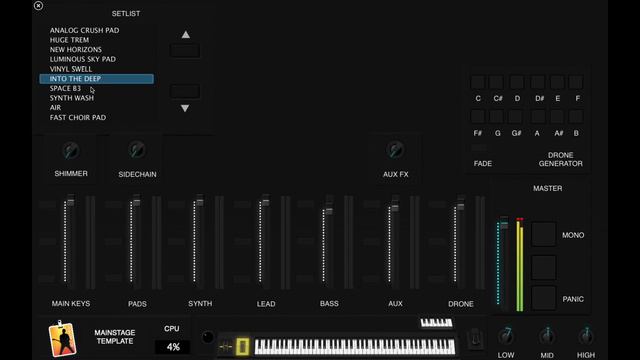Click the AUX FX knob
This screenshot has width=640, height=360.
(x=395, y=150)
